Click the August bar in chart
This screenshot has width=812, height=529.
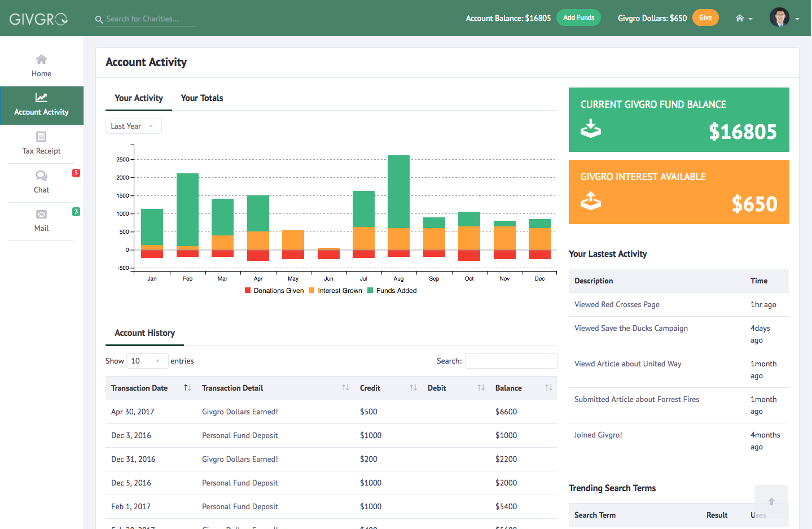pyautogui.click(x=398, y=206)
